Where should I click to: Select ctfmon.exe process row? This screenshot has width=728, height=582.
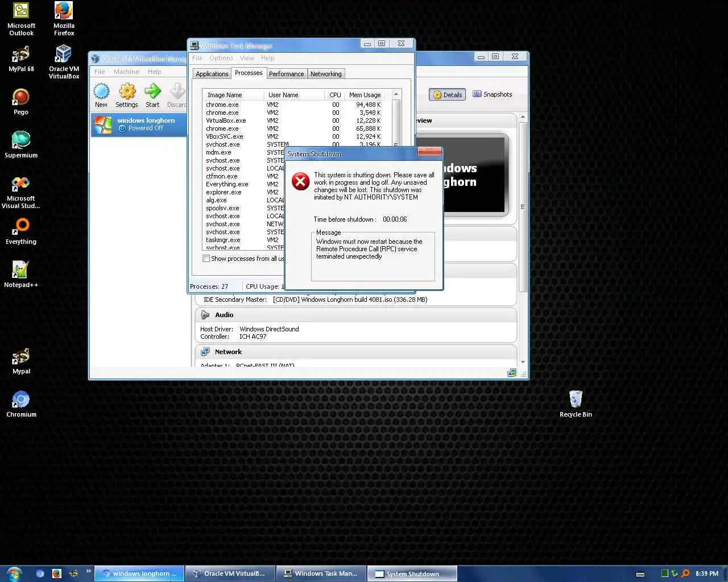click(243, 176)
